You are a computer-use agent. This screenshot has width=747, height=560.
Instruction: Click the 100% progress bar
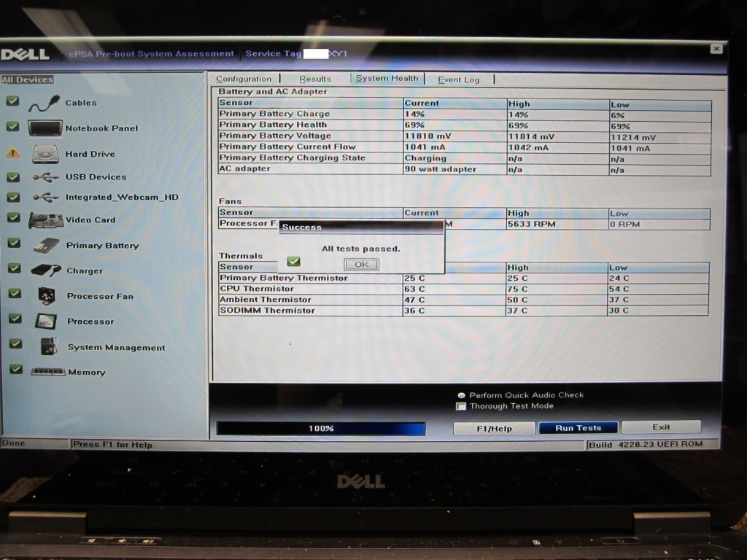[321, 429]
